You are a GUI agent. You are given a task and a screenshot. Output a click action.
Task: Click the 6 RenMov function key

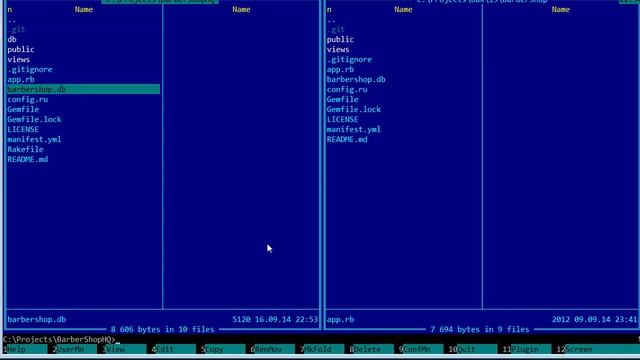click(272, 349)
